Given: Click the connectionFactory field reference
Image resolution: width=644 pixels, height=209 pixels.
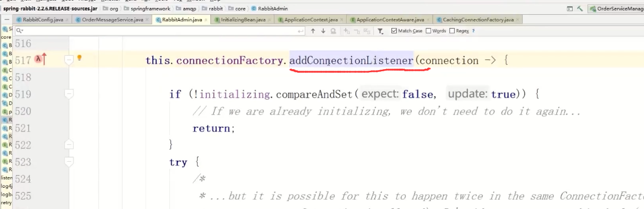Looking at the screenshot, I should 229,60.
